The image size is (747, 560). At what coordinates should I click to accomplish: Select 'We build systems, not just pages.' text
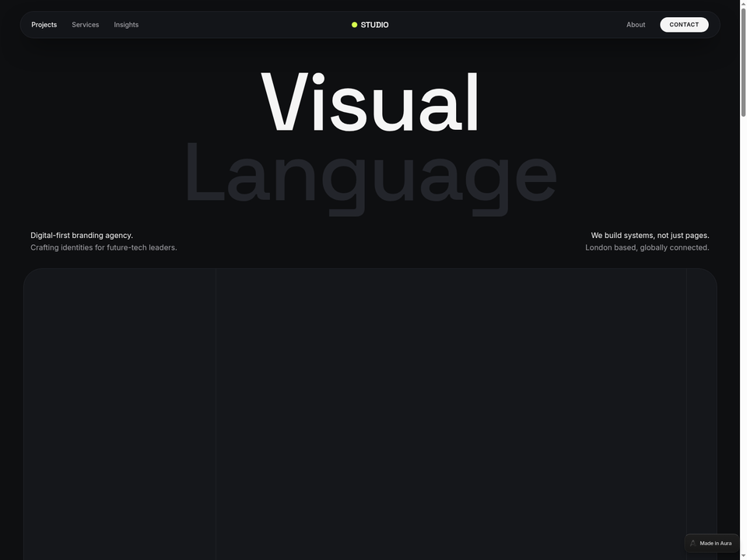[650, 235]
